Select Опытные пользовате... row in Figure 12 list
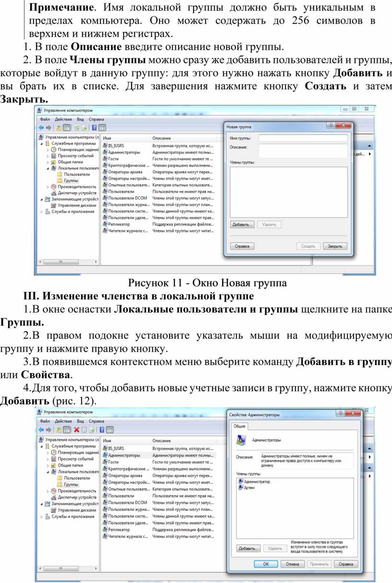392x583 pixels. (x=159, y=489)
